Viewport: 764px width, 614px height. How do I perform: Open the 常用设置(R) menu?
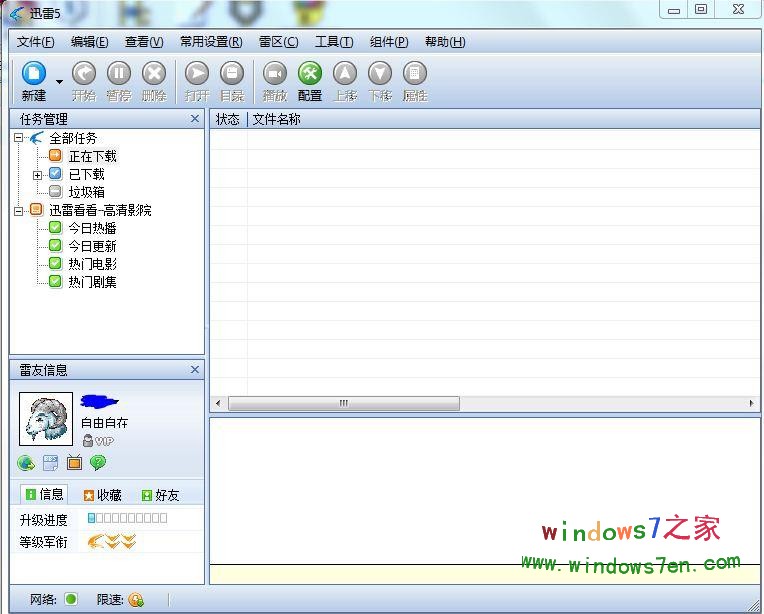[210, 42]
